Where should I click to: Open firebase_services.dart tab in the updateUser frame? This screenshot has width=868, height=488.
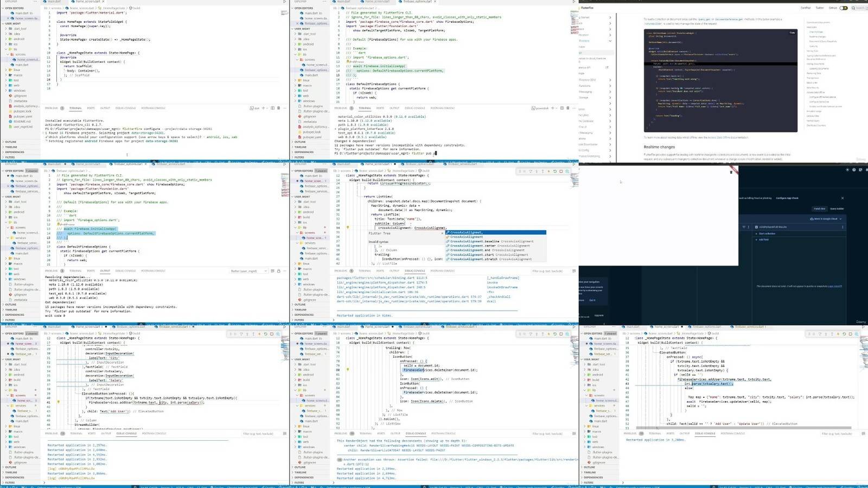coord(748,327)
